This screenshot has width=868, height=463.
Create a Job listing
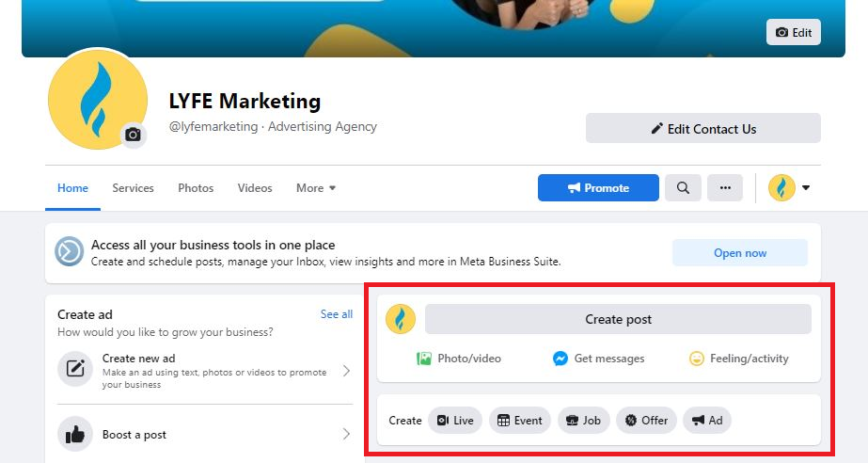[x=583, y=421]
